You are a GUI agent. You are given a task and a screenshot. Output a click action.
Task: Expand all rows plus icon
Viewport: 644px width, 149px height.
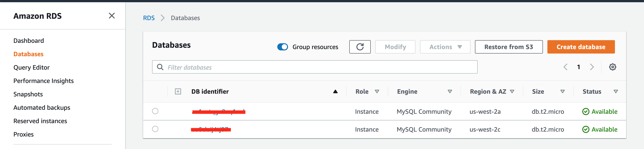pos(178,92)
